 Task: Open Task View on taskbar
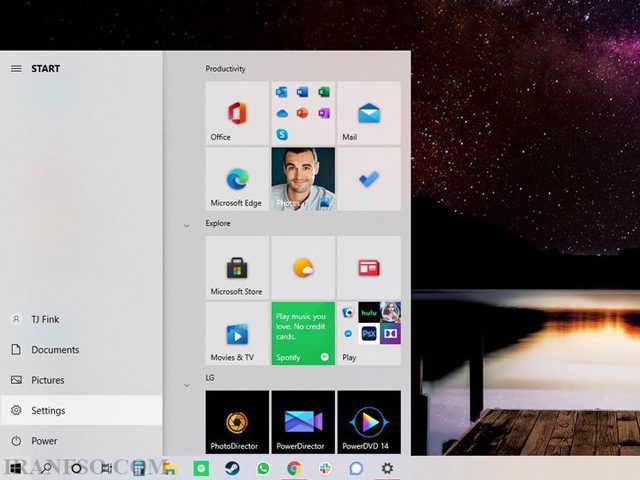pyautogui.click(x=107, y=468)
